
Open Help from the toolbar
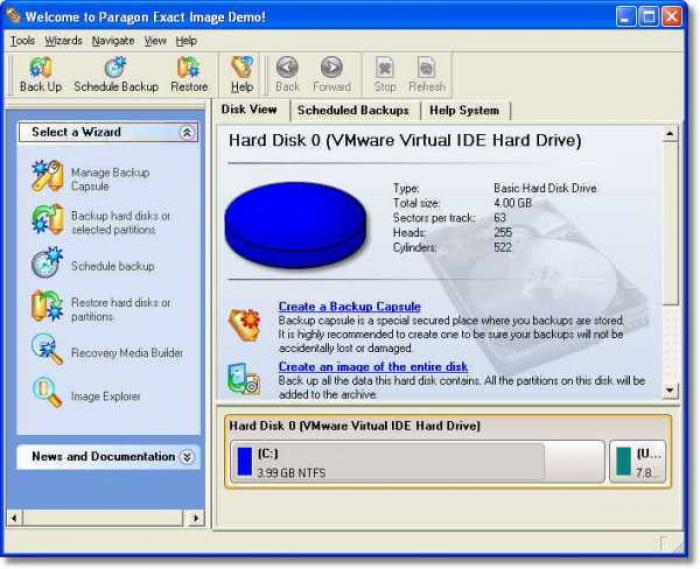click(x=242, y=75)
